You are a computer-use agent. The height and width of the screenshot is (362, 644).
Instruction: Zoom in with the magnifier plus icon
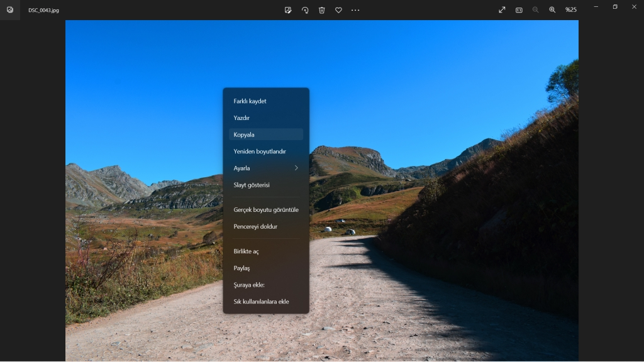552,10
